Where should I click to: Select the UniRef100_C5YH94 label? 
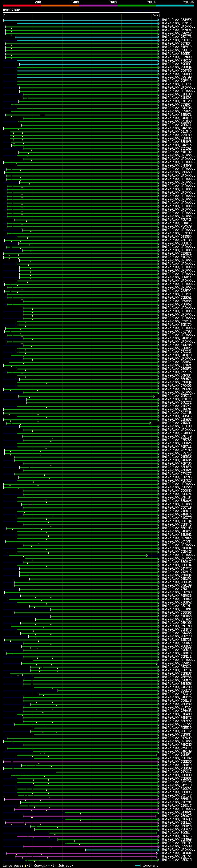tap(177, 30)
